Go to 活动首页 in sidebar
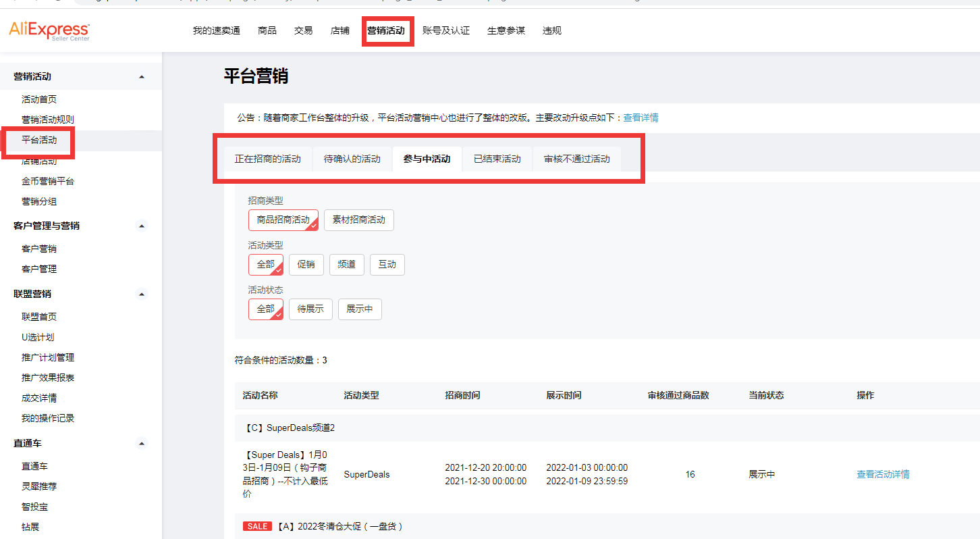 tap(39, 99)
